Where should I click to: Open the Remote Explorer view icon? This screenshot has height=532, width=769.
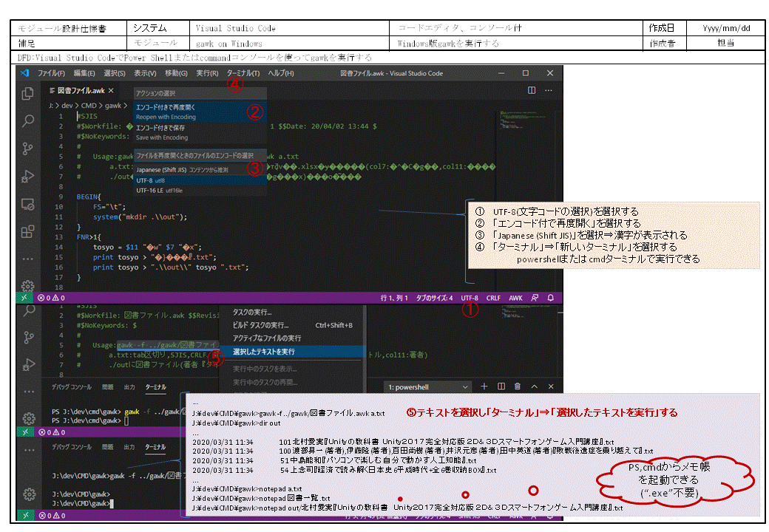(28, 204)
